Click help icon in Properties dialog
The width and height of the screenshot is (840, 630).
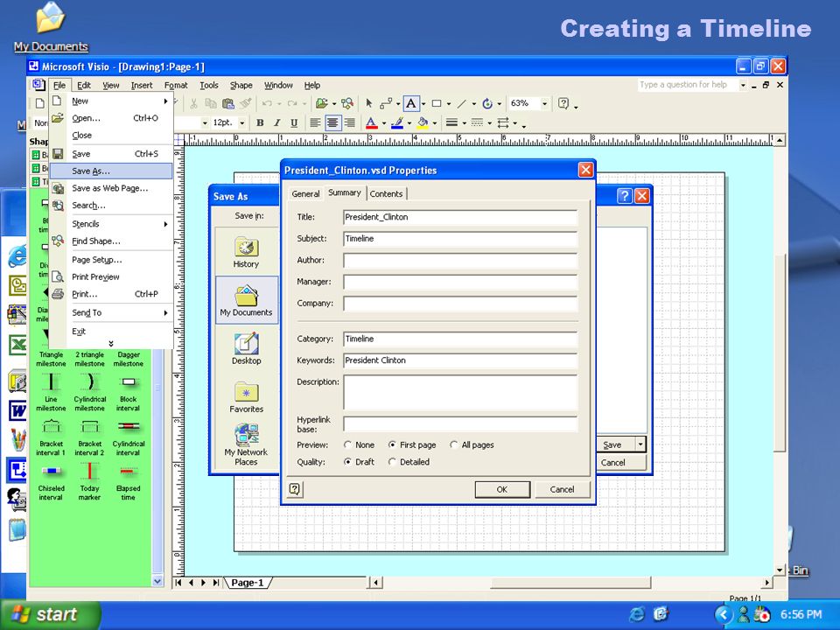point(295,488)
